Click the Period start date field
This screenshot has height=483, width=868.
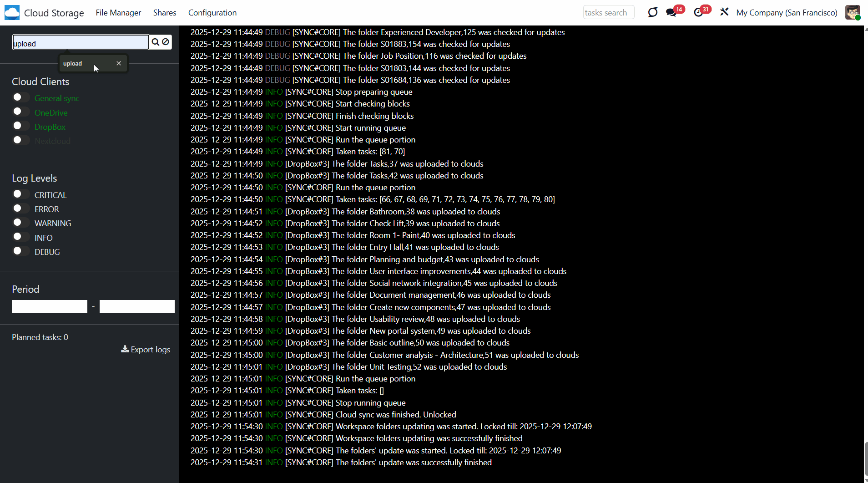click(50, 306)
